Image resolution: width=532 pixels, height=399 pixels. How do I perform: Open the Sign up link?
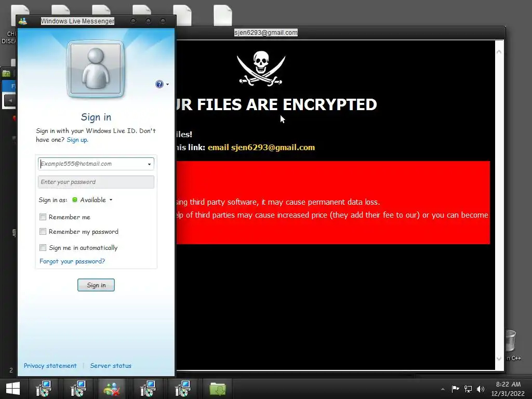coord(77,140)
